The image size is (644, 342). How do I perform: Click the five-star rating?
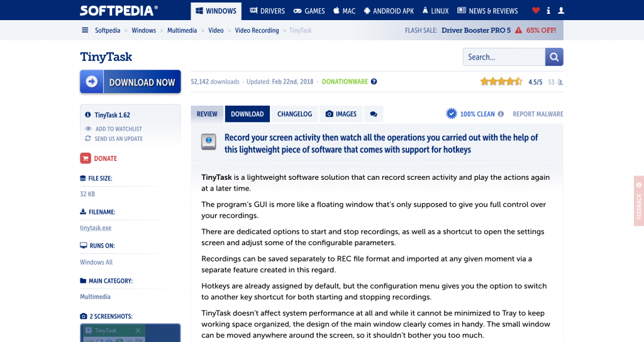[x=501, y=82]
